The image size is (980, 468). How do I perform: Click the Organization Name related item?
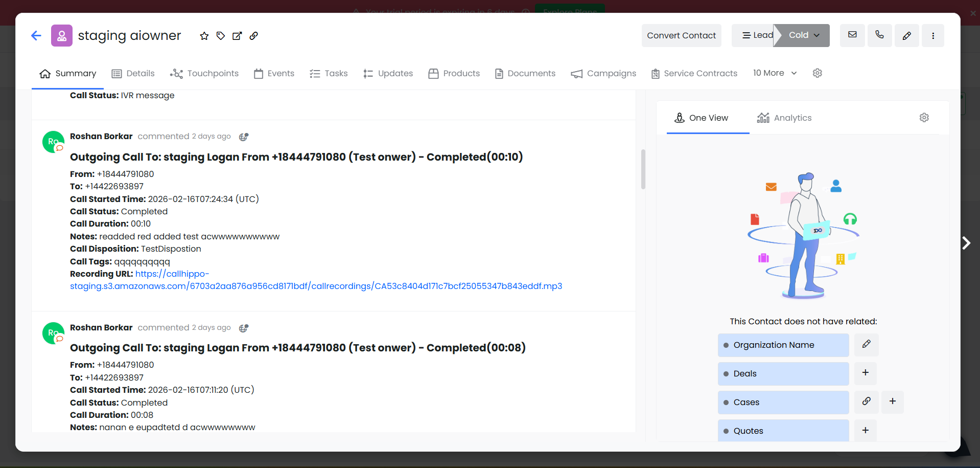pos(783,345)
